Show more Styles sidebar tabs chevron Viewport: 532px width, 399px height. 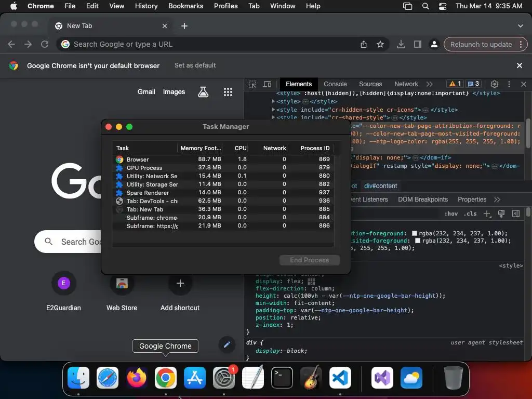pos(497,199)
